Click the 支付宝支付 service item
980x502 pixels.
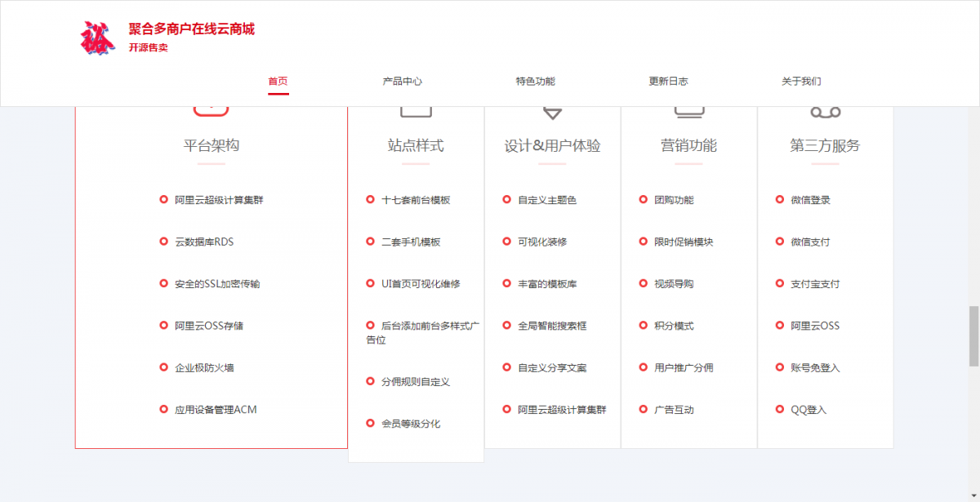[x=815, y=284]
